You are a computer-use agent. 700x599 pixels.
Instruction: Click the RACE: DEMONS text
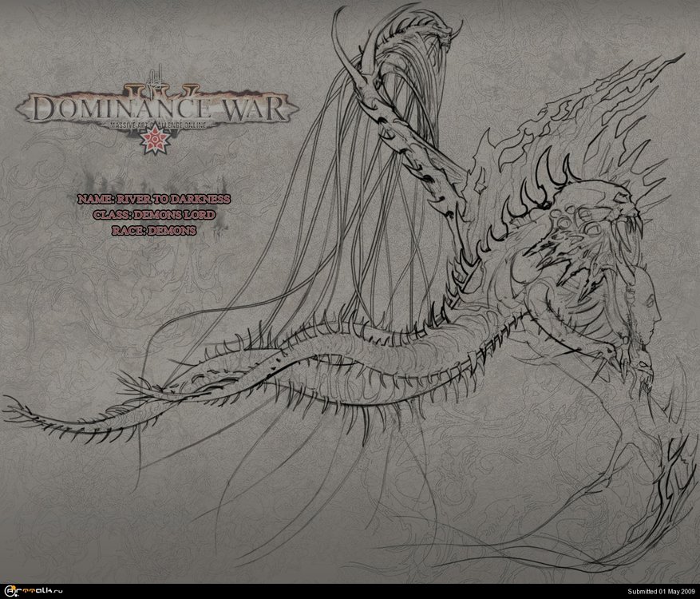(154, 230)
